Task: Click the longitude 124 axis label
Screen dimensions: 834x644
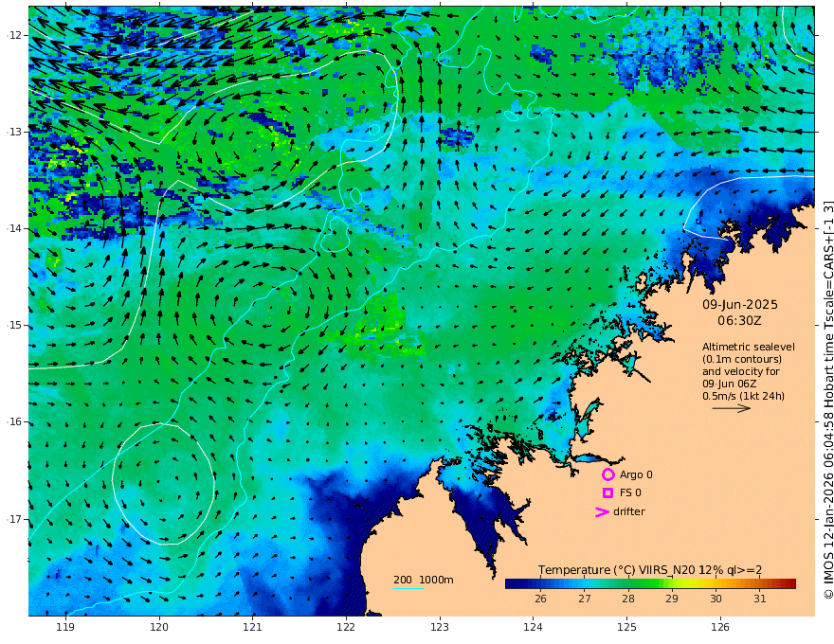Action: [533, 627]
